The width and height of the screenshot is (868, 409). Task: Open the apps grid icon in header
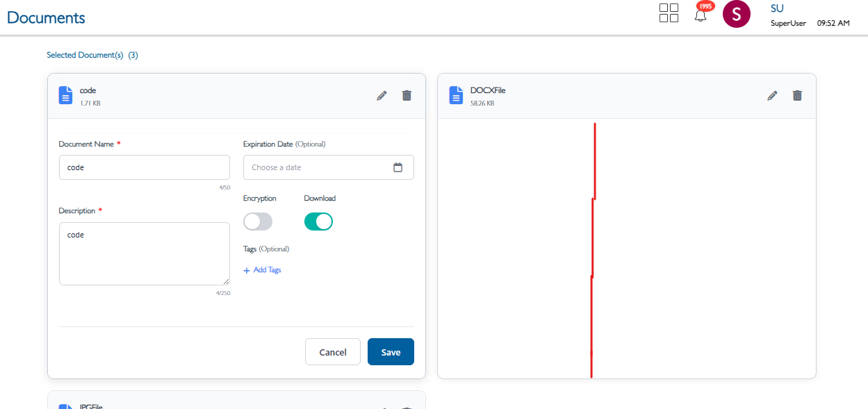(x=669, y=13)
